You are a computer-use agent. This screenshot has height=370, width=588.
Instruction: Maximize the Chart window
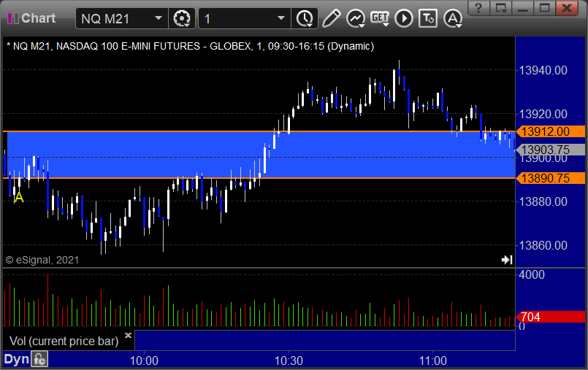pos(544,7)
